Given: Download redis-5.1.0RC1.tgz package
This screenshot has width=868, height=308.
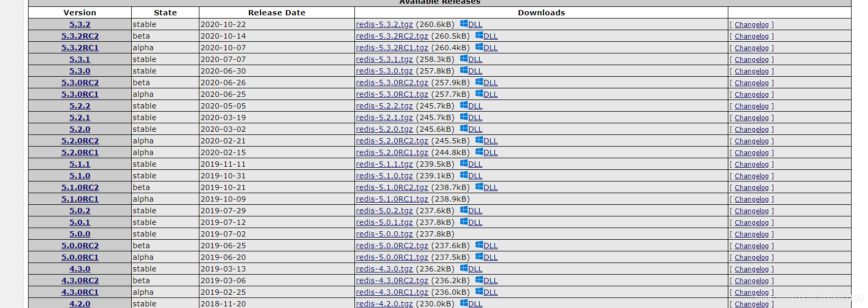Looking at the screenshot, I should 392,199.
